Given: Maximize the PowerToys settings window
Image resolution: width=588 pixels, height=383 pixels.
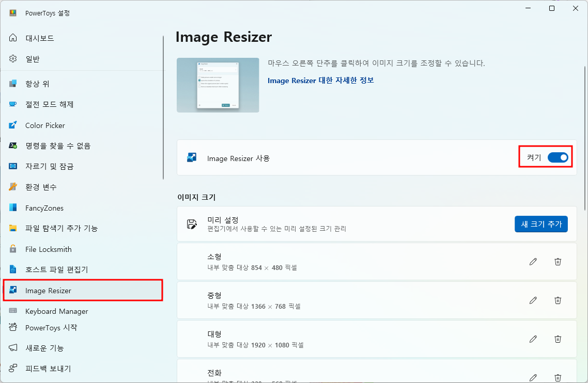Looking at the screenshot, I should 552,8.
